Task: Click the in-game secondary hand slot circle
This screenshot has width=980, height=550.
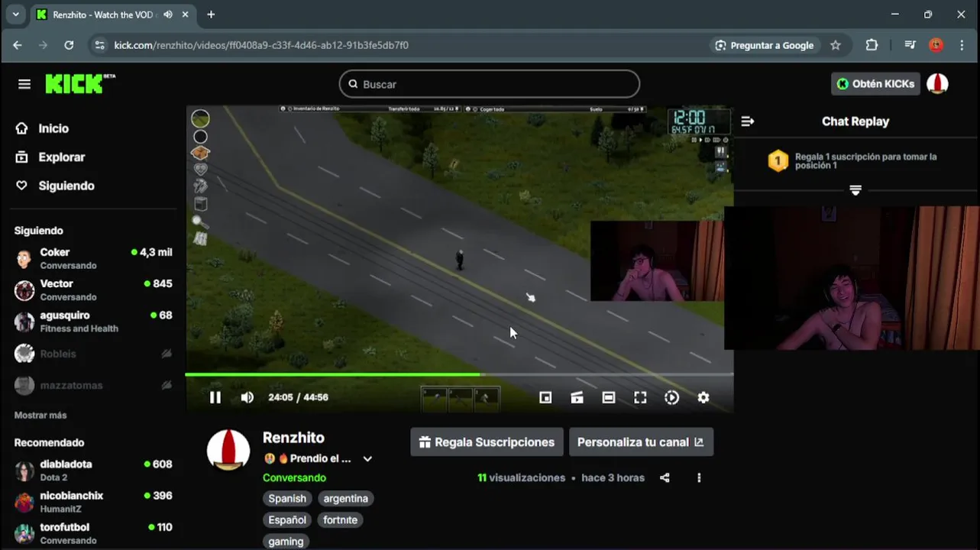Action: click(x=200, y=137)
